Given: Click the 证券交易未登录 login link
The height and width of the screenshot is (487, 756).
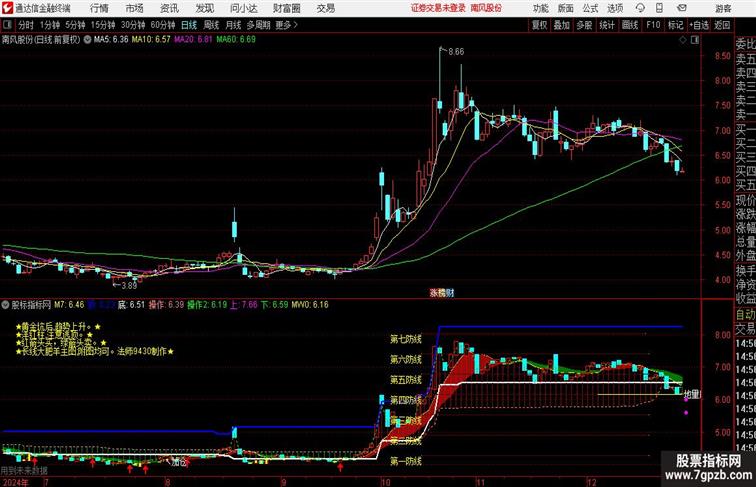Looking at the screenshot, I should [438, 8].
